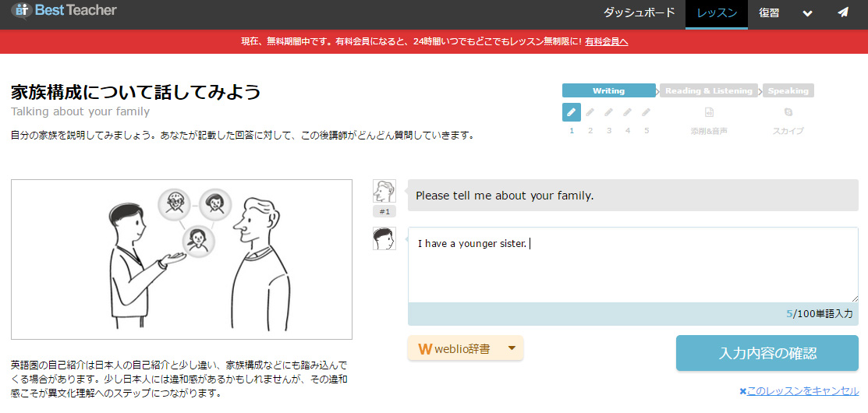Follow the 有料会員へ link in red banner
The image size is (868, 413).
[606, 41]
